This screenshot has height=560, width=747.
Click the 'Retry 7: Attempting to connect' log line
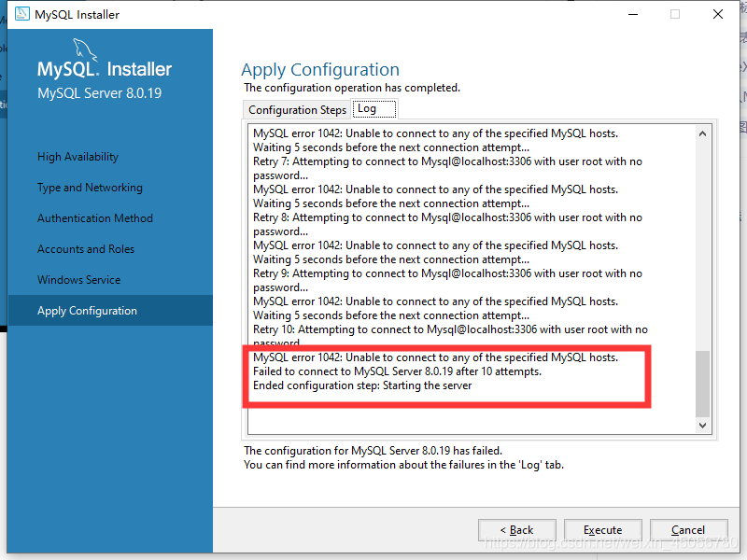tap(447, 169)
